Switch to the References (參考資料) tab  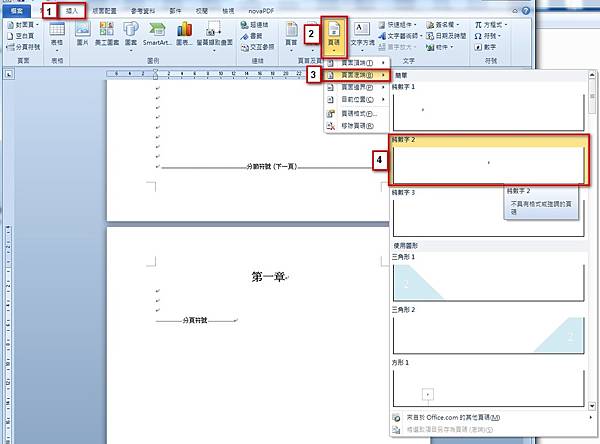tap(143, 11)
